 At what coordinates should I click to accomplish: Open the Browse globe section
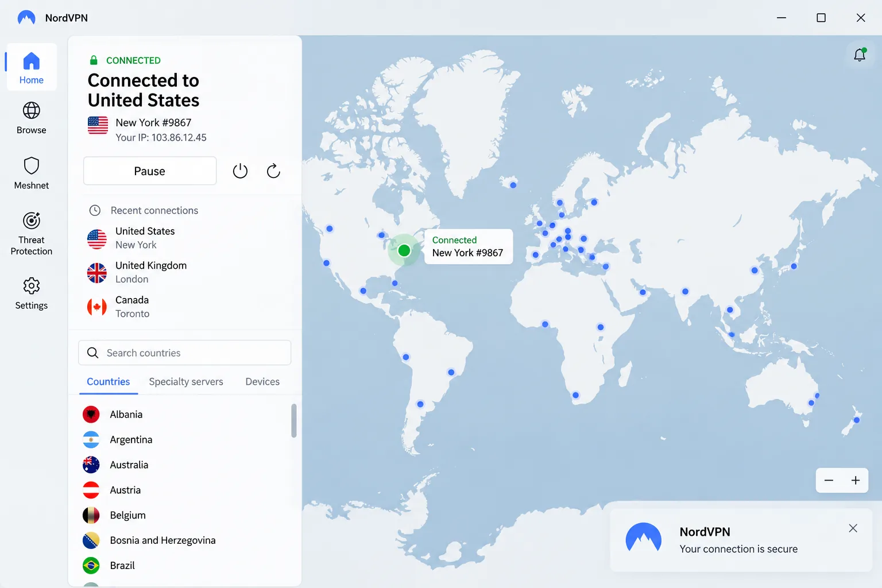pos(32,118)
